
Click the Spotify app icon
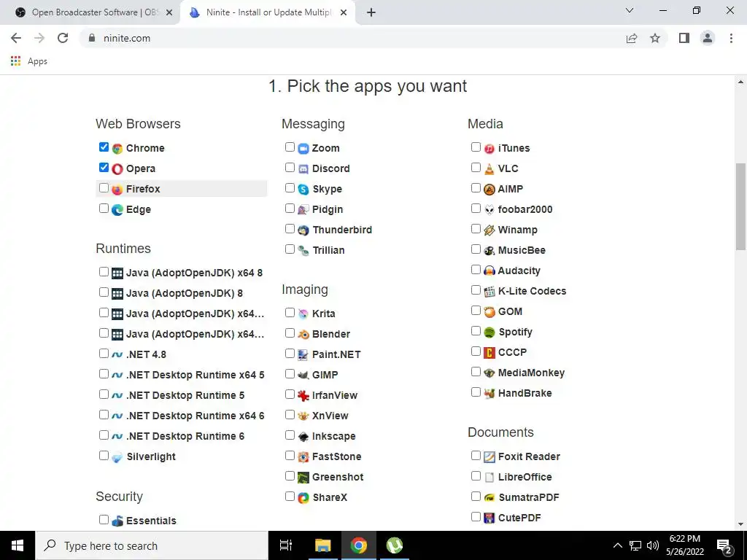coord(489,332)
